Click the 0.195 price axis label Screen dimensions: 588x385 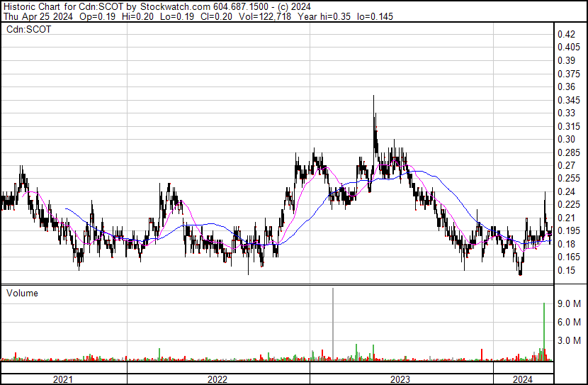[x=569, y=230]
